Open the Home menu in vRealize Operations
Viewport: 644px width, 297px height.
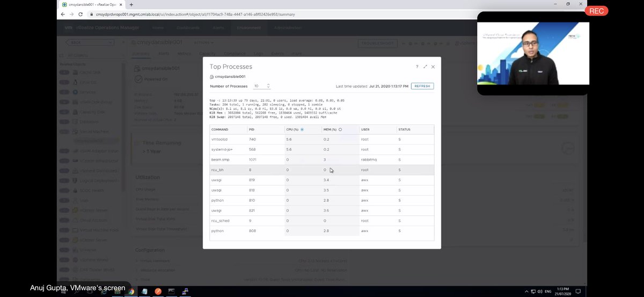click(158, 27)
